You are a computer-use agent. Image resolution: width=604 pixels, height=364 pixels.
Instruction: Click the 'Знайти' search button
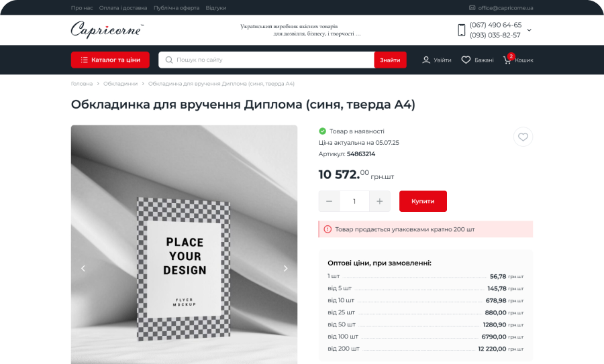tap(390, 60)
